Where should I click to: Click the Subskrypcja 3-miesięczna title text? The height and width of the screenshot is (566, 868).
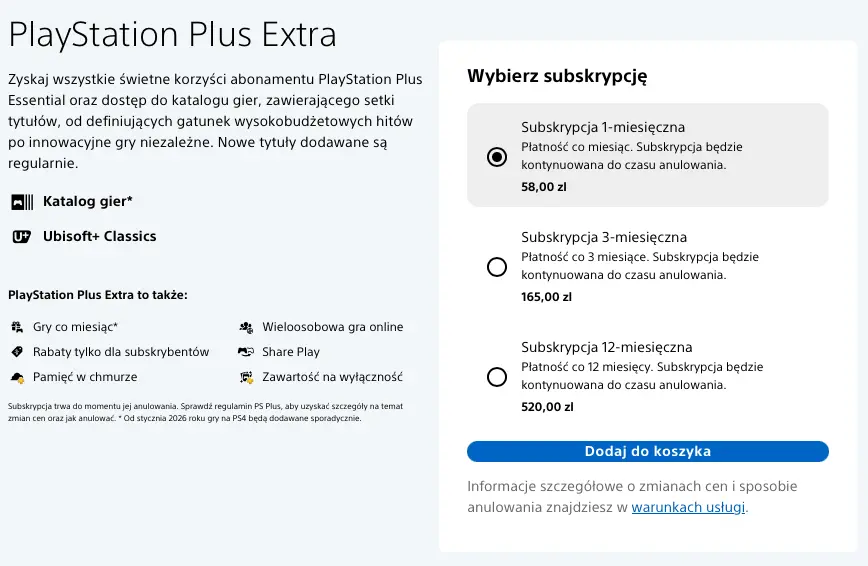tap(604, 238)
